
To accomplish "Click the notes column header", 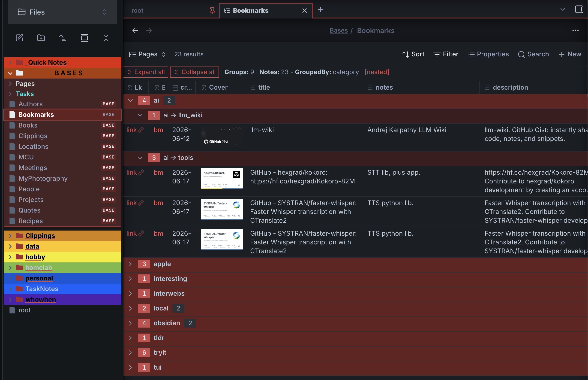I will tap(421, 87).
